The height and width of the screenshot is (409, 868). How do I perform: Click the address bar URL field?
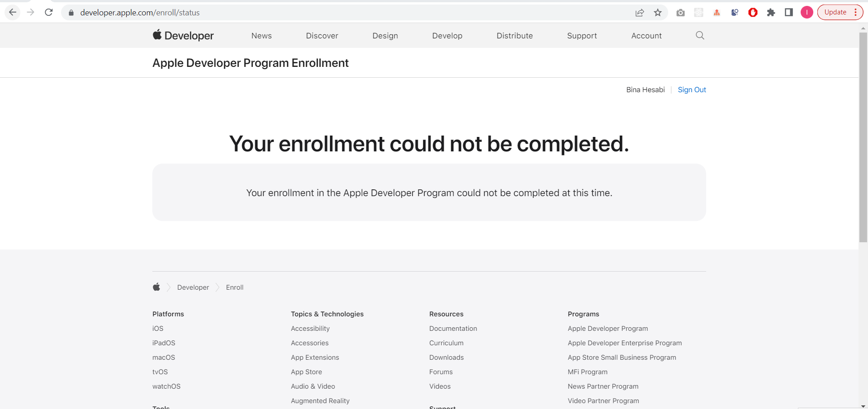pyautogui.click(x=316, y=13)
